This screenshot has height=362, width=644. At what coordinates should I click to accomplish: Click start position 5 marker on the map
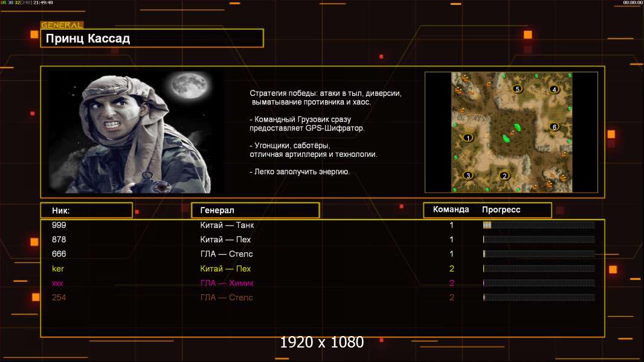pos(518,89)
